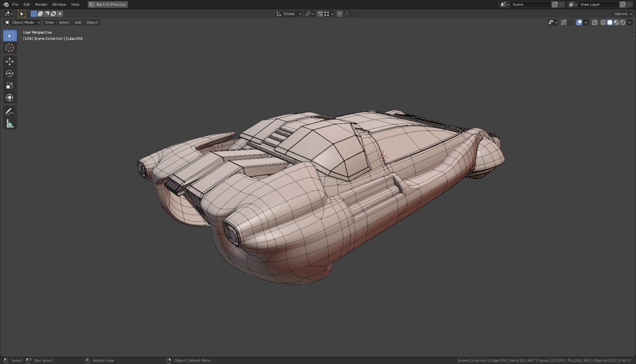Select the Scale tool
The image size is (636, 364).
10,85
